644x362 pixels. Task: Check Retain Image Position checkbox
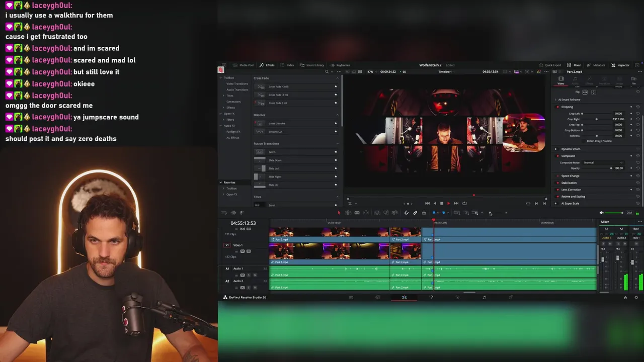585,141
